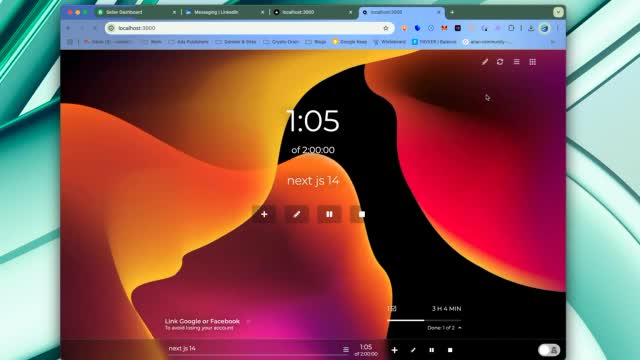Click the '3 H 4 MIN' total time text
The height and width of the screenshot is (360, 640).
pyautogui.click(x=447, y=309)
